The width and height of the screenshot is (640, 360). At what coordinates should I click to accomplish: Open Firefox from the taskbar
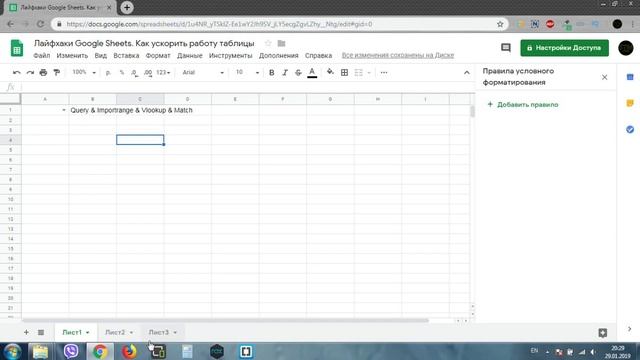click(x=129, y=351)
